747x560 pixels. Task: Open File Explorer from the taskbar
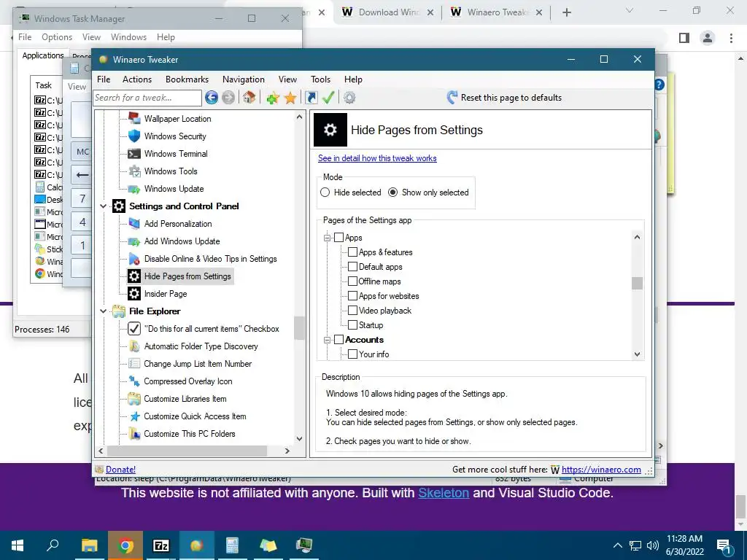click(x=89, y=545)
